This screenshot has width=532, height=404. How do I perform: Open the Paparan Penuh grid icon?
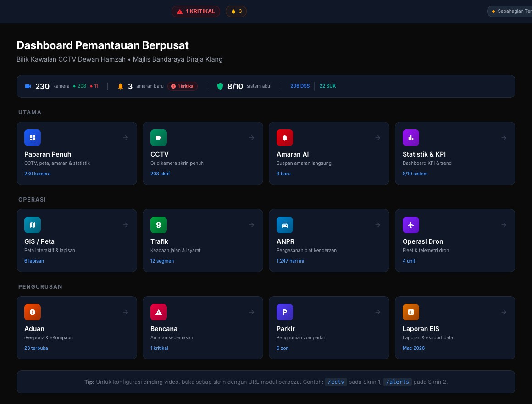33,138
